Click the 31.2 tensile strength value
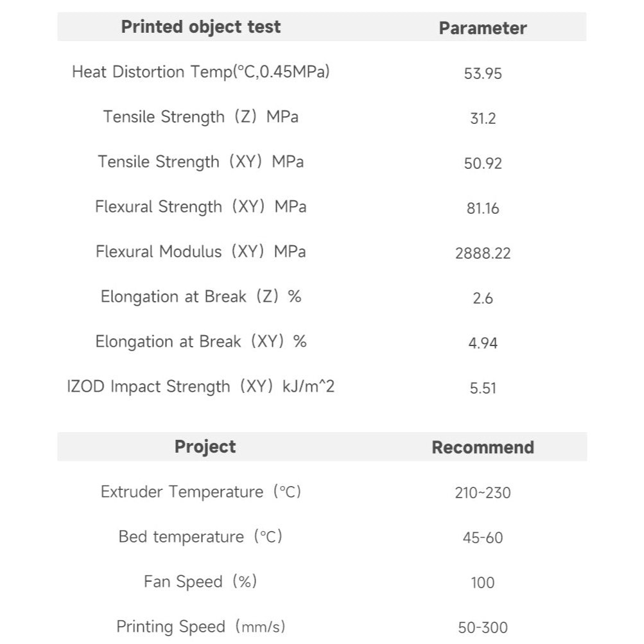The image size is (644, 644). click(483, 119)
